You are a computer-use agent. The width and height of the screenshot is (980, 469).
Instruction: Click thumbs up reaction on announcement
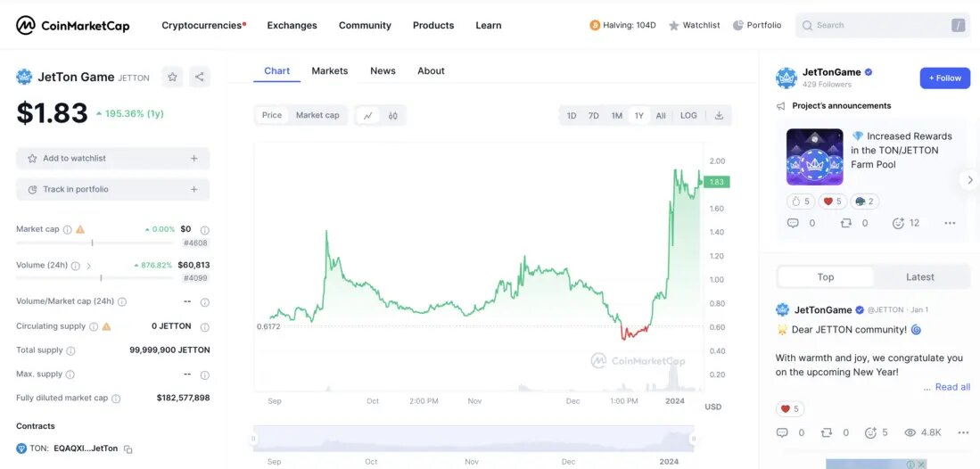800,202
